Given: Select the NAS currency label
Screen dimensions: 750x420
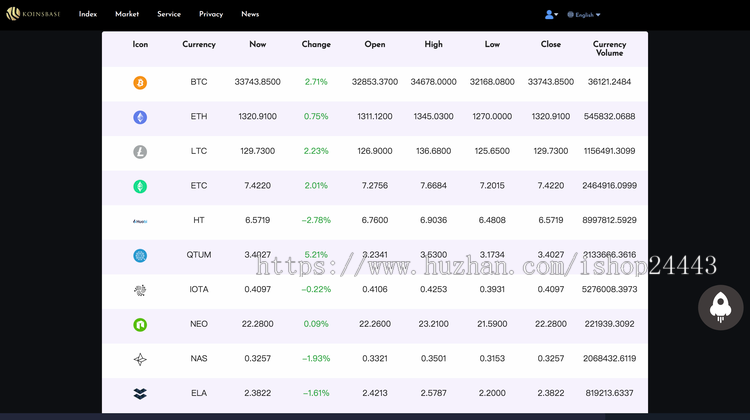Looking at the screenshot, I should (x=199, y=358).
